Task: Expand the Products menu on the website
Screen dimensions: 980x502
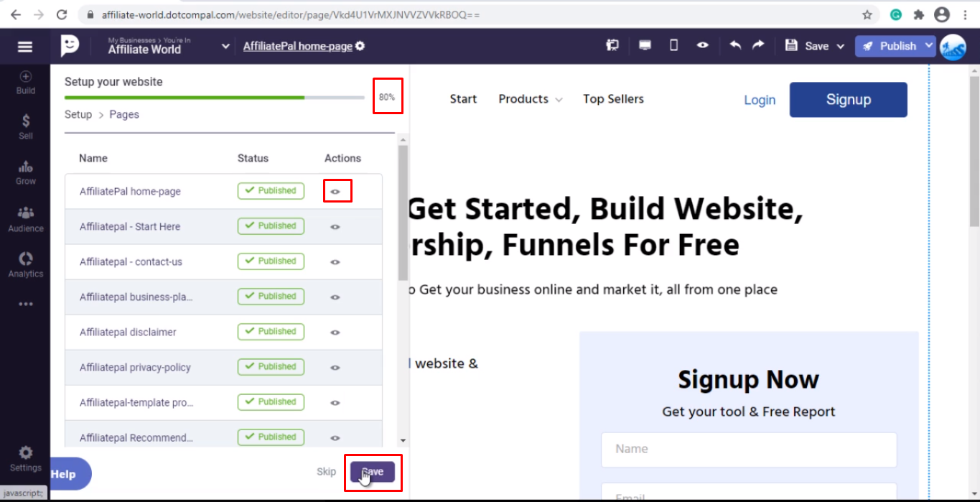Action: point(531,99)
